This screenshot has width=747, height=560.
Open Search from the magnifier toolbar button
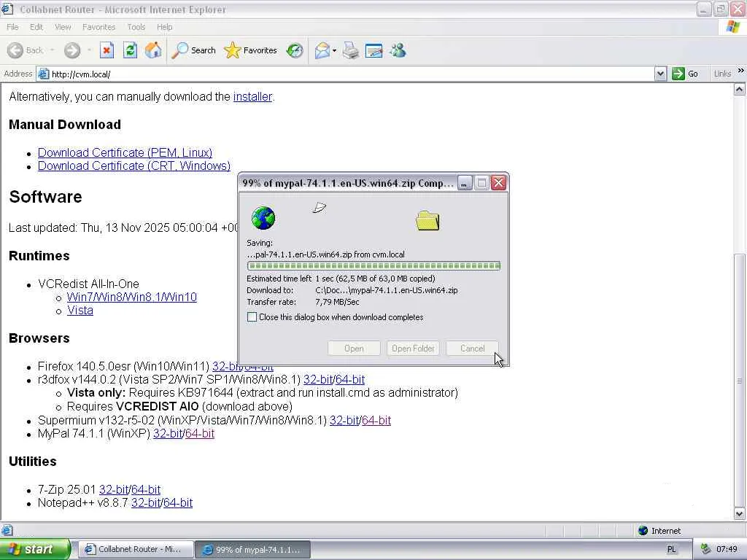coord(194,50)
